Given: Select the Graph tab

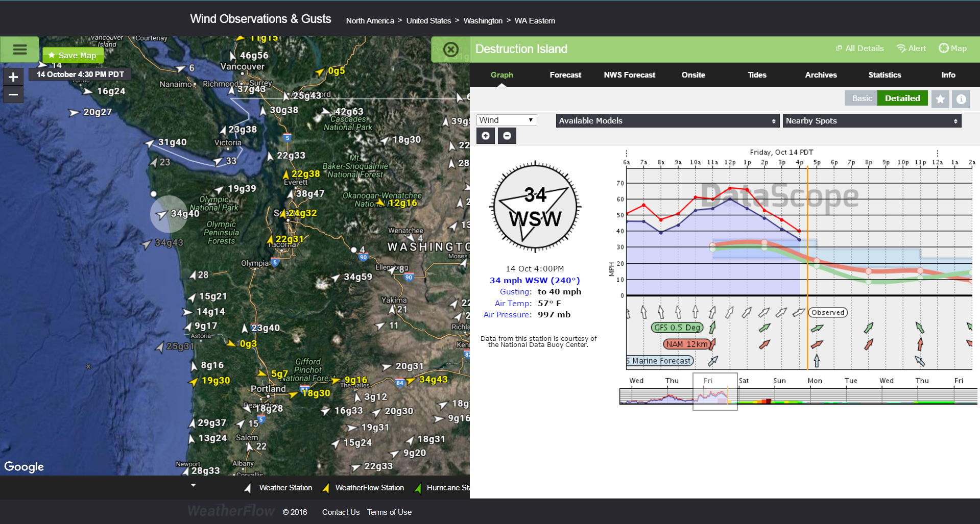Looking at the screenshot, I should [x=501, y=74].
